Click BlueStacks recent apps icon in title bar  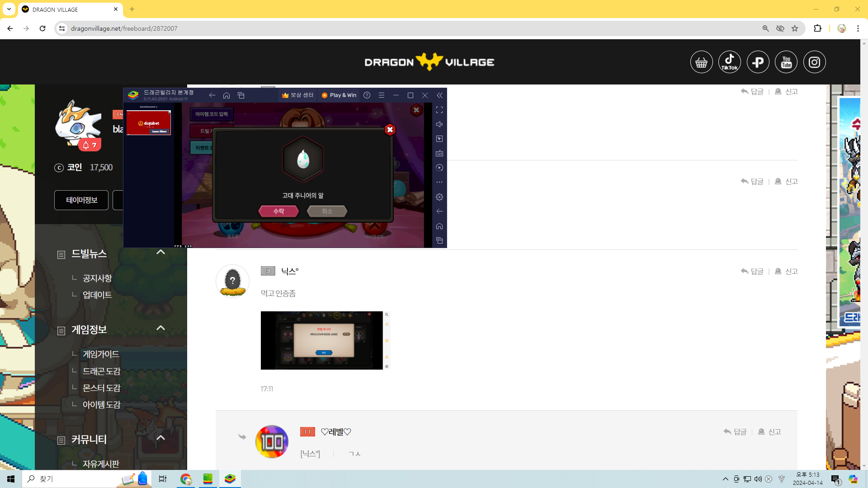pos(241,95)
